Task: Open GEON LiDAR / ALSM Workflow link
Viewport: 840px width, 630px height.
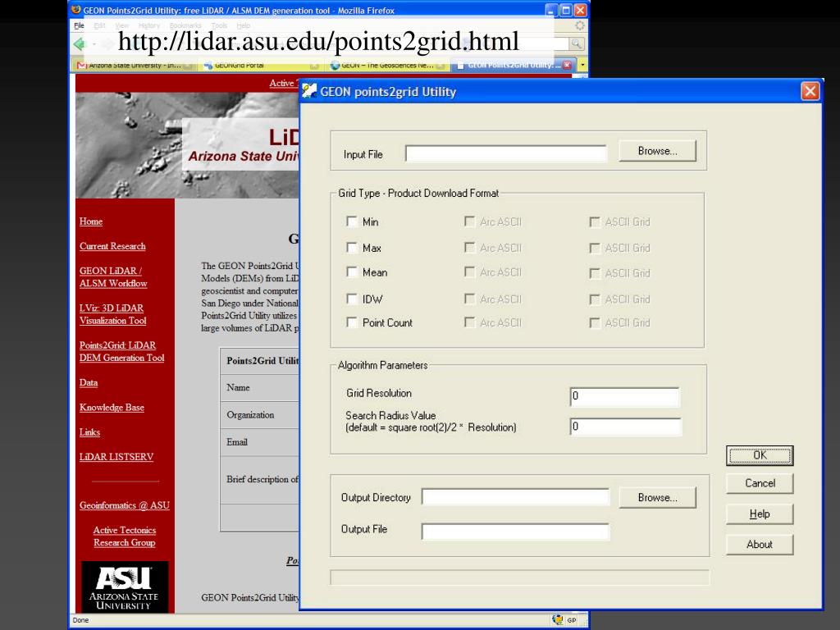Action: pos(113,277)
